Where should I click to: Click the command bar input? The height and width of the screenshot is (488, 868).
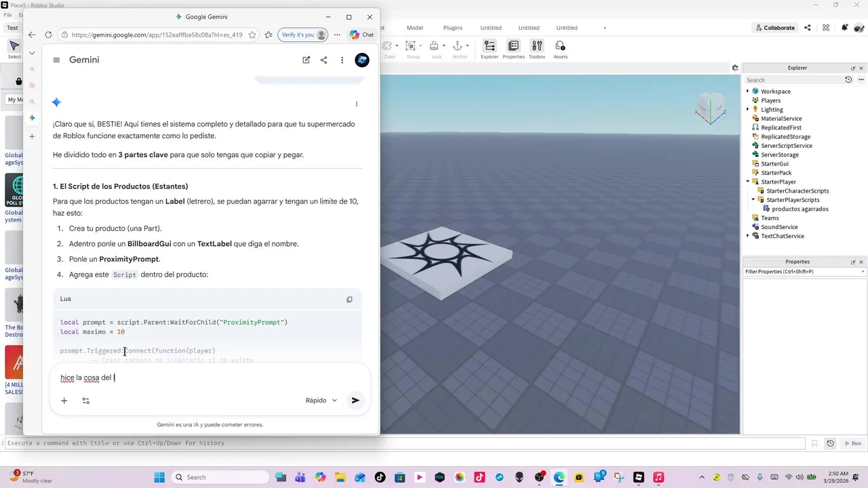click(x=406, y=443)
